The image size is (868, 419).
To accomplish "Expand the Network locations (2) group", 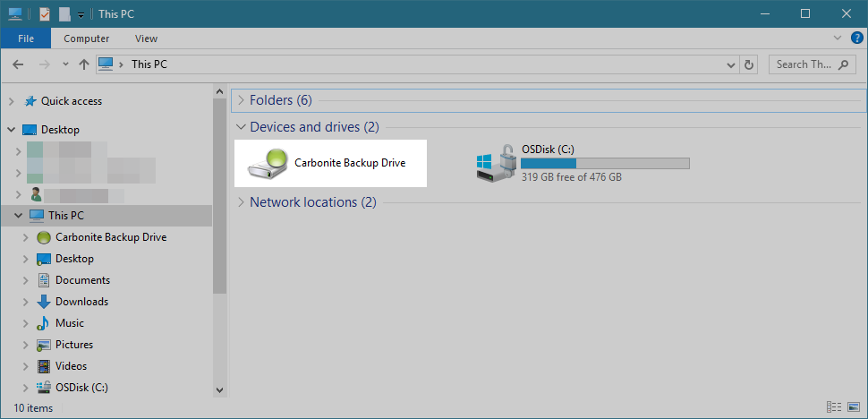I will pos(240,202).
